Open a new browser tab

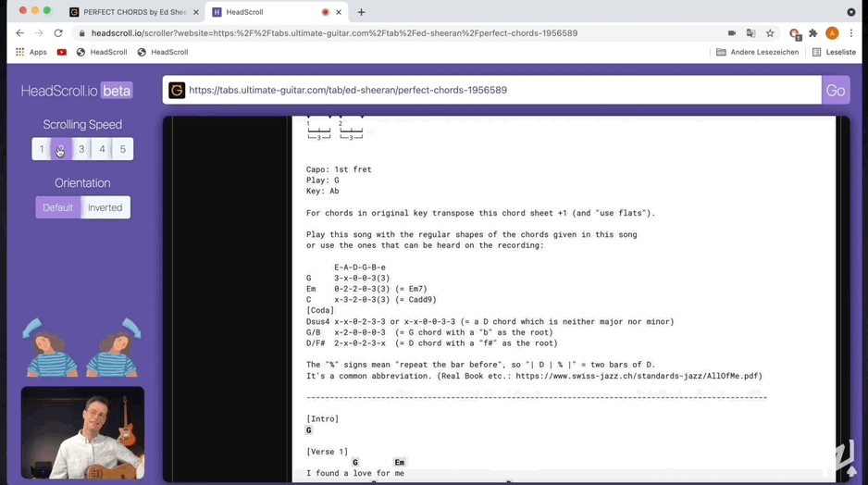click(361, 12)
